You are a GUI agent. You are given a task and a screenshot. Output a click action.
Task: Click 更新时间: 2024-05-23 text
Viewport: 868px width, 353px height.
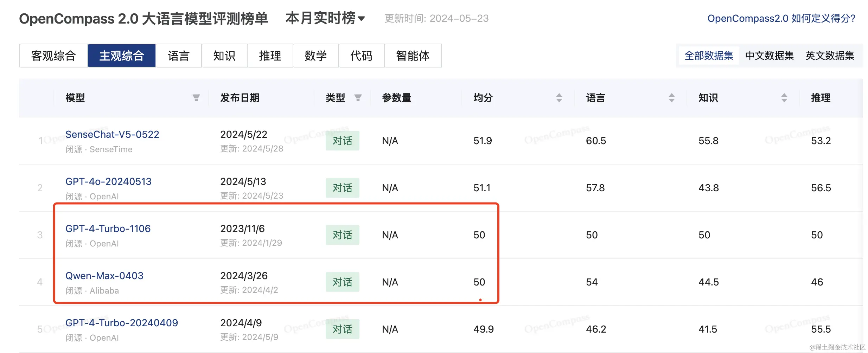click(436, 18)
